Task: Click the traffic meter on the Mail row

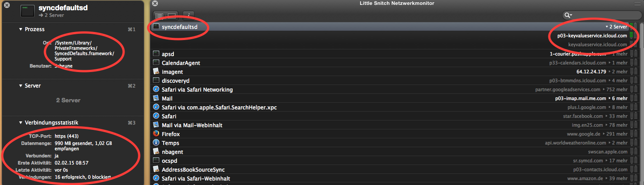Action: [x=633, y=98]
